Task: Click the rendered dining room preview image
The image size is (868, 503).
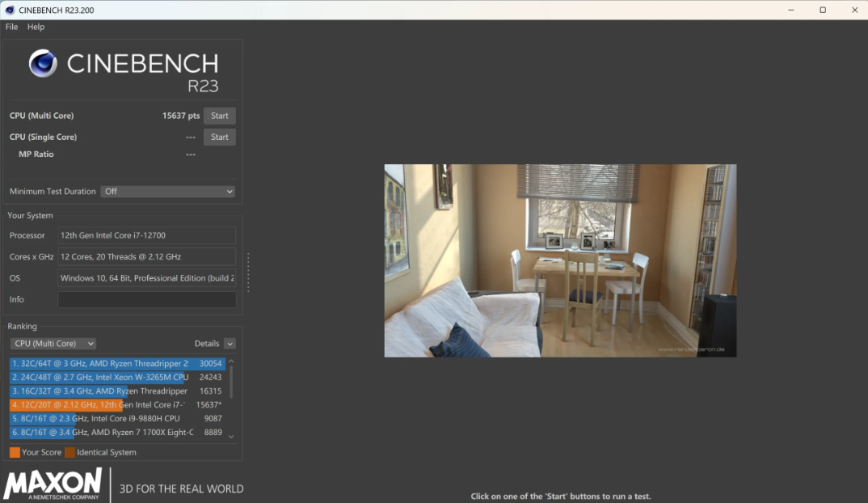Action: [x=560, y=260]
